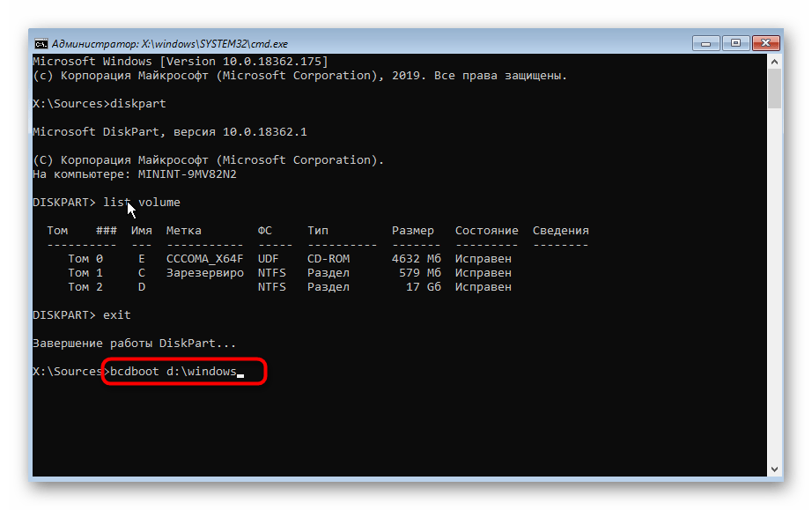Click the 'Метка' column header
This screenshot has width=812, height=510.
[x=183, y=231]
